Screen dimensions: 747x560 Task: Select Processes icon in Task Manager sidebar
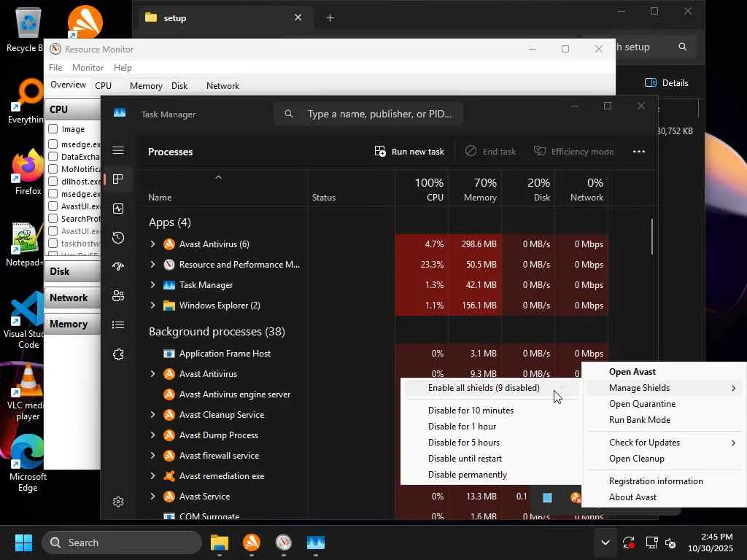coord(118,179)
